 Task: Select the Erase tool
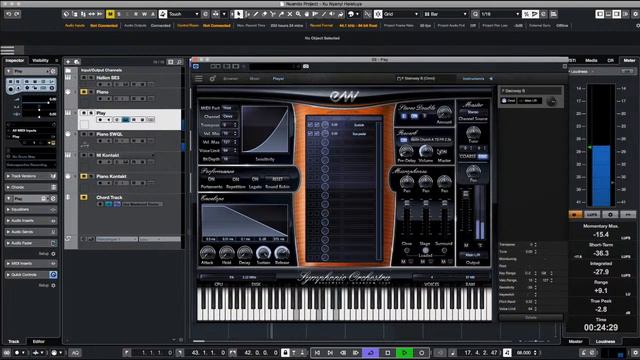click(264, 14)
